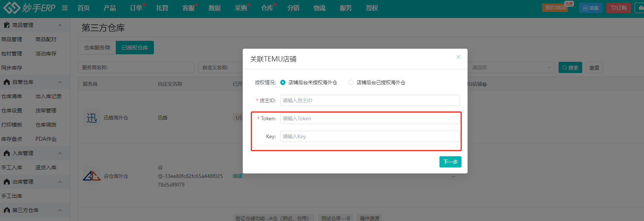Click the help icon beside TEMU店铺 column header
The width and height of the screenshot is (644, 221).
485,84
